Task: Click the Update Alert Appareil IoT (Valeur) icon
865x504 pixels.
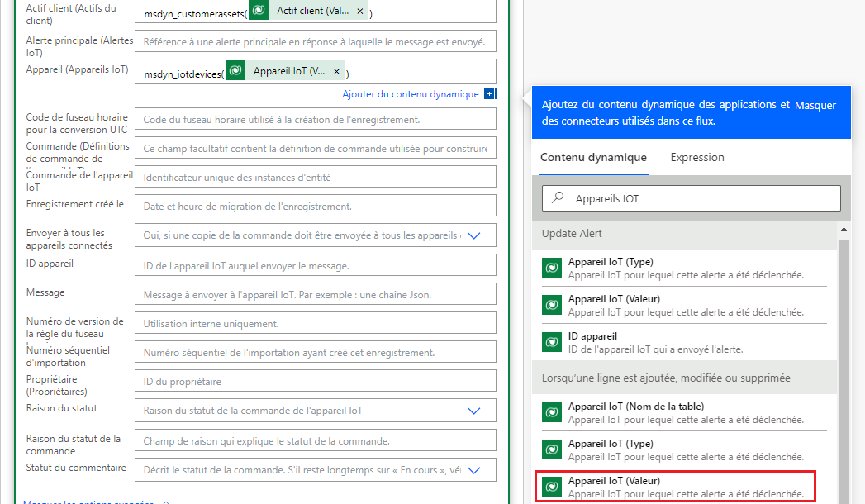Action: (552, 305)
